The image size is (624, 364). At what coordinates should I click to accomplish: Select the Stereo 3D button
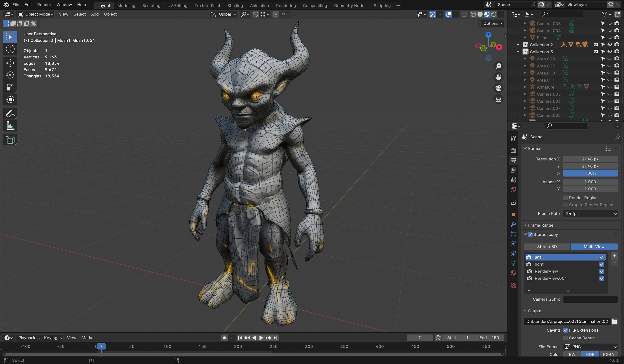547,247
